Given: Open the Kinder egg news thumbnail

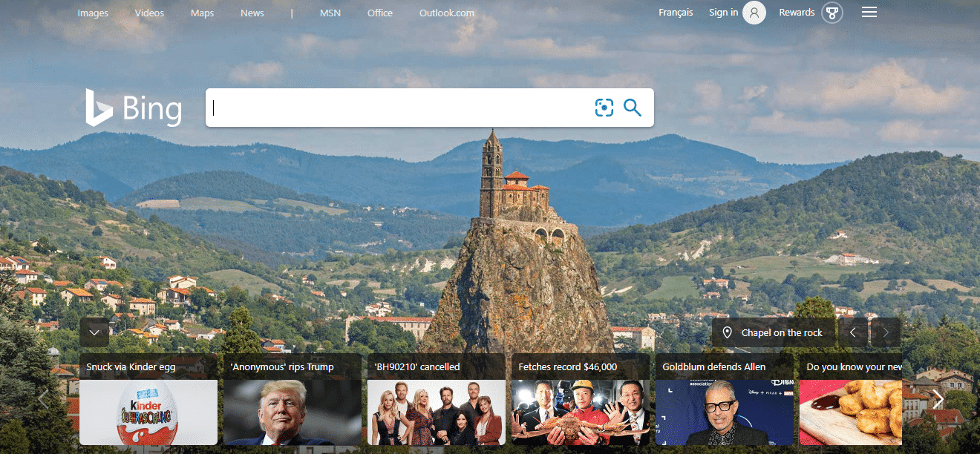Looking at the screenshot, I should pyautogui.click(x=148, y=412).
